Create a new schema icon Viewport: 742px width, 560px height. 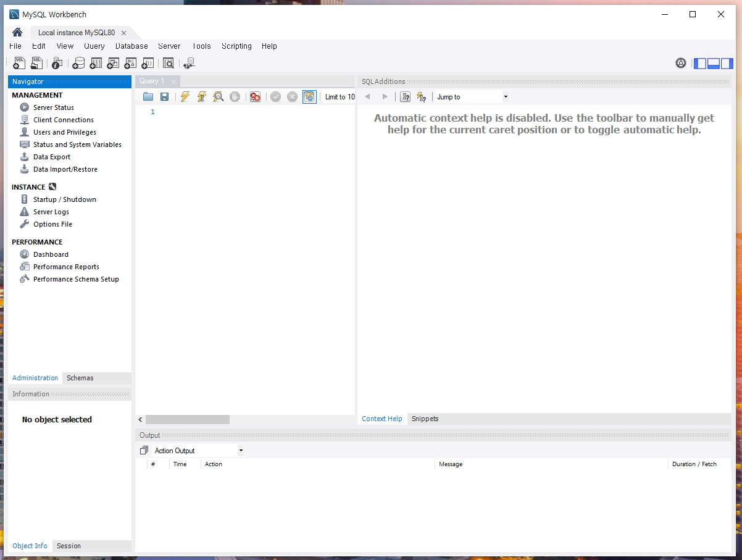[x=78, y=62]
